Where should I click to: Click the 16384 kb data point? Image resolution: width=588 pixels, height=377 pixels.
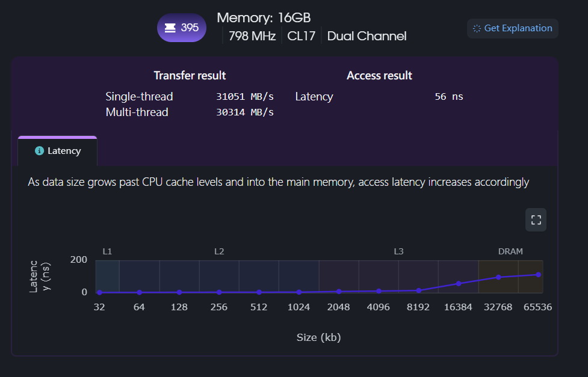458,284
